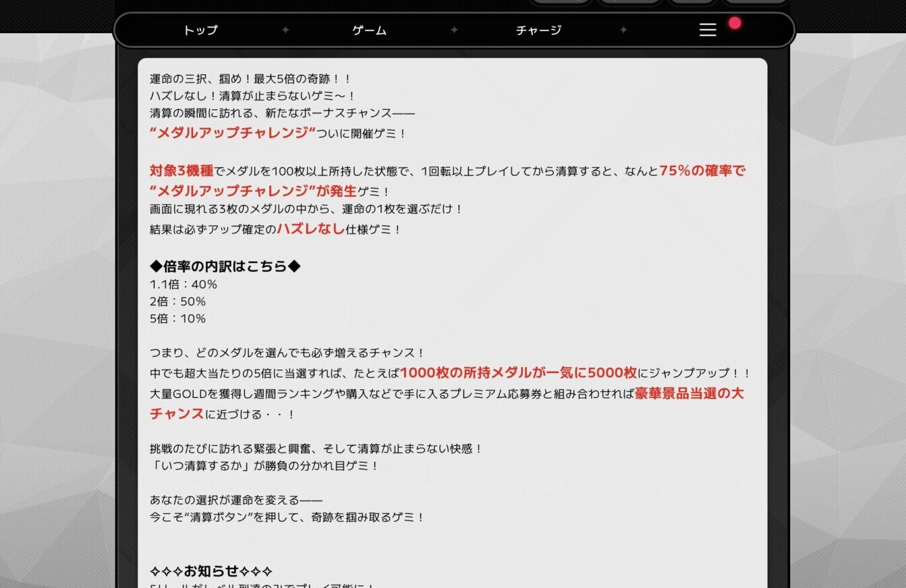Click the sparkle divider right of チャージ
This screenshot has height=588, width=906.
tap(623, 30)
